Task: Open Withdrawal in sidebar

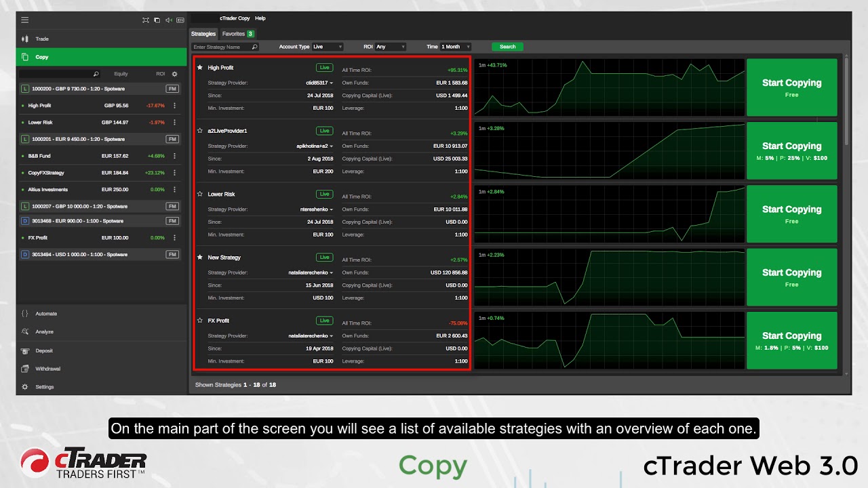Action: (x=102, y=369)
